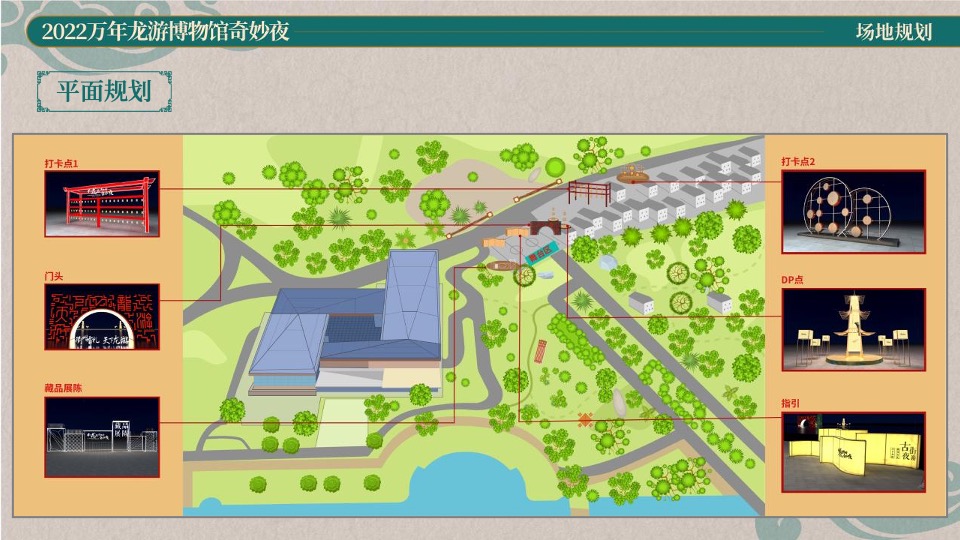Click the round brown platform near parking
This screenshot has width=960, height=540.
point(632,178)
